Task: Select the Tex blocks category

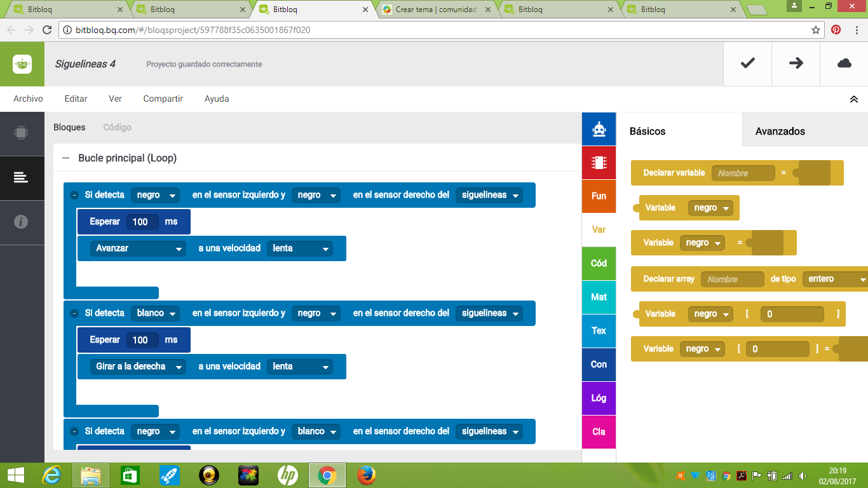Action: click(x=599, y=330)
